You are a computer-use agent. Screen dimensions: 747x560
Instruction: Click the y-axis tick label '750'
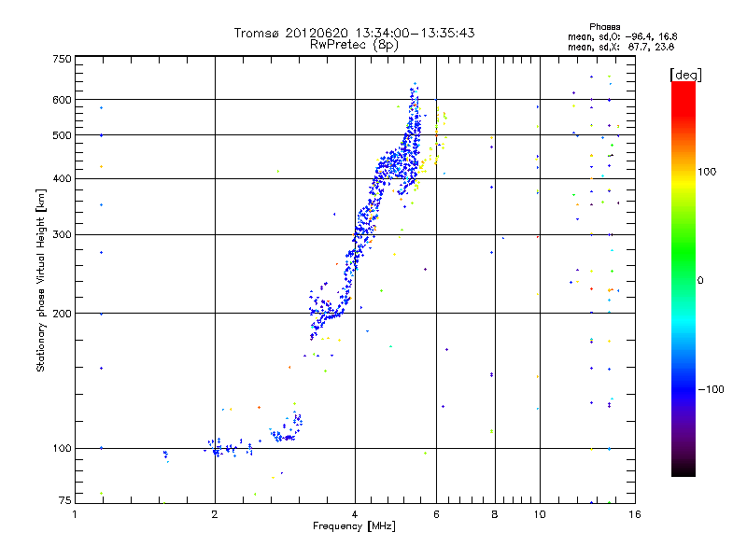tap(62, 59)
